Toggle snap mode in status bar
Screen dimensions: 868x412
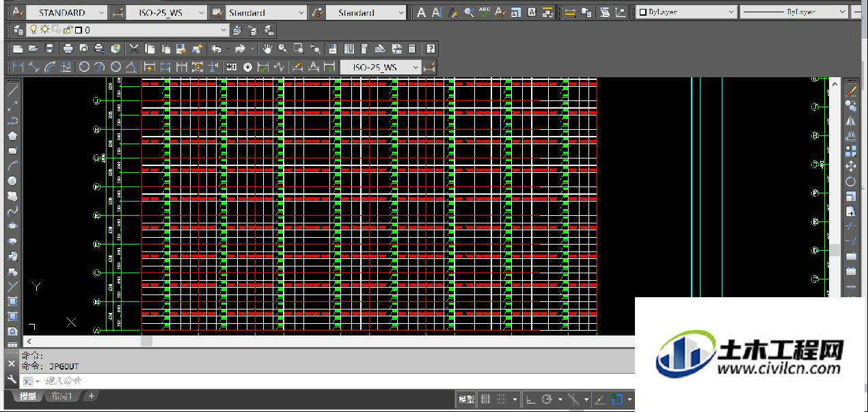pos(501,399)
